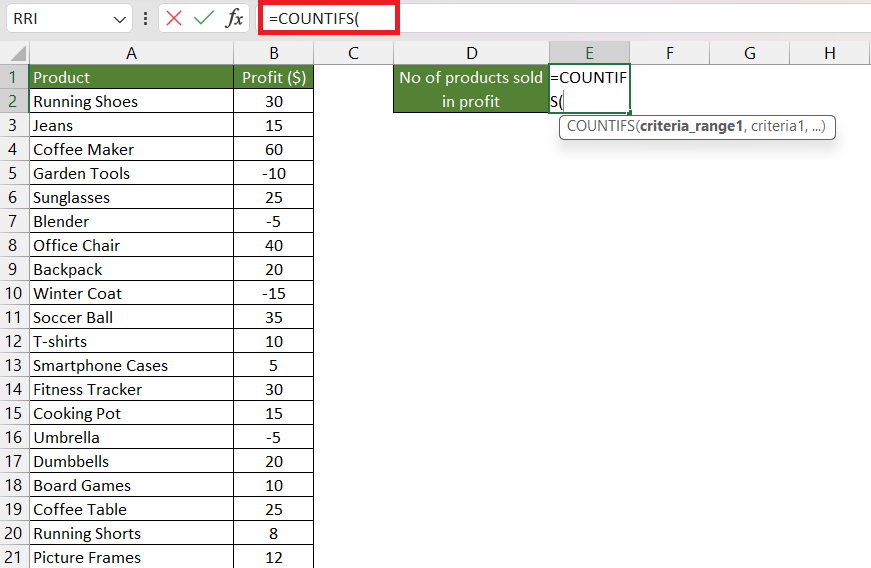Viewport: 871px width, 568px height.
Task: Select the Office Chair cell
Action: pyautogui.click(x=131, y=245)
